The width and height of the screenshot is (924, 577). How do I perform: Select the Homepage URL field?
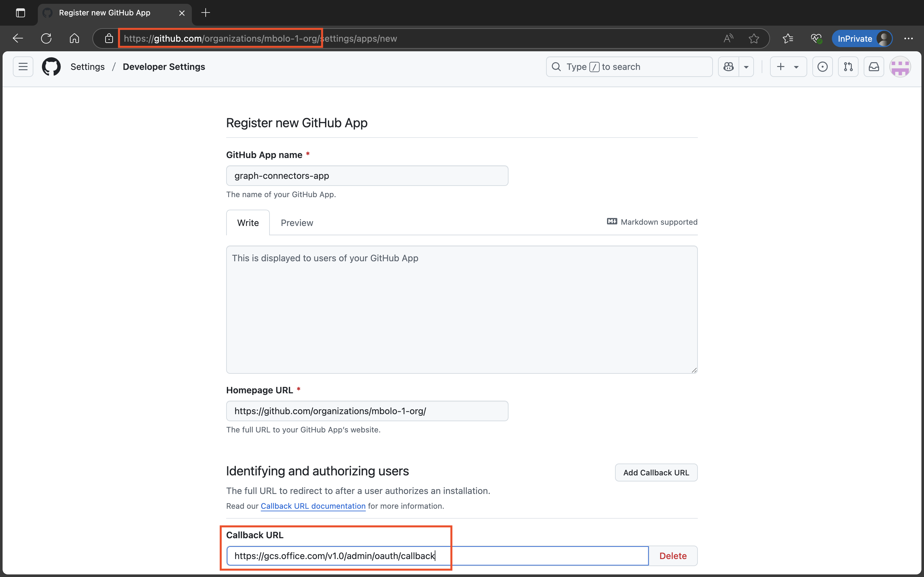(366, 411)
